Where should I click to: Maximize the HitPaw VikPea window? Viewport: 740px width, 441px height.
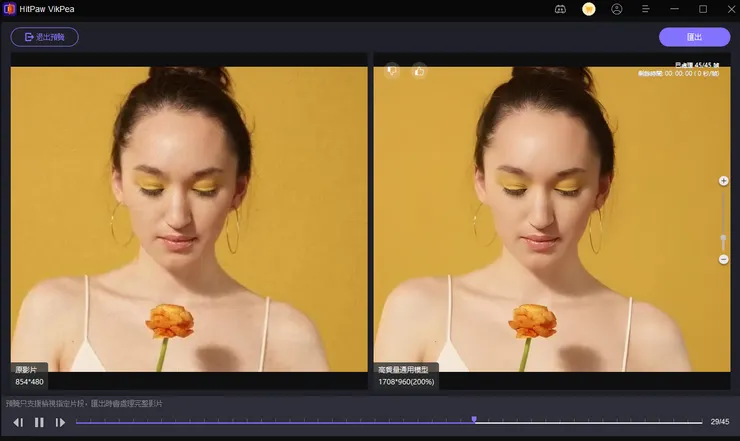click(x=703, y=9)
